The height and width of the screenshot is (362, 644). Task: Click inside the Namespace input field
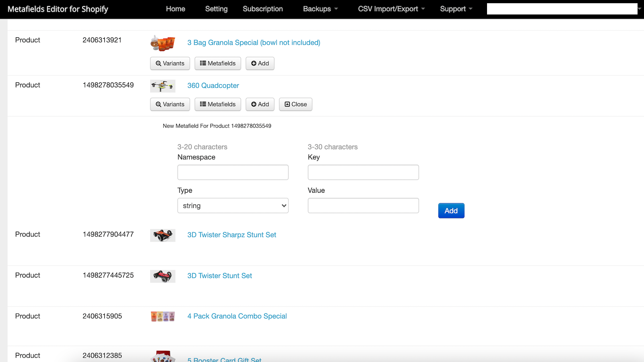click(x=233, y=172)
